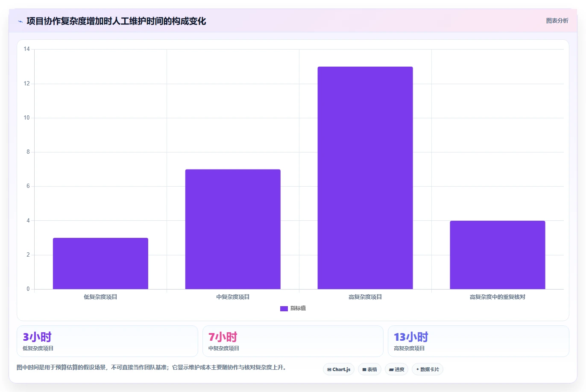Click the 指标值 legend label
The width and height of the screenshot is (586, 392).
pyautogui.click(x=298, y=308)
